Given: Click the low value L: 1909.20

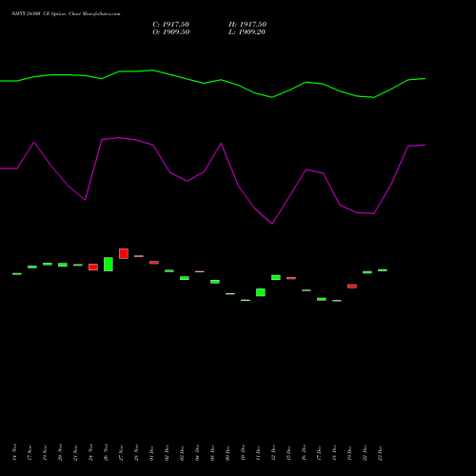Looking at the screenshot, I should (247, 32).
